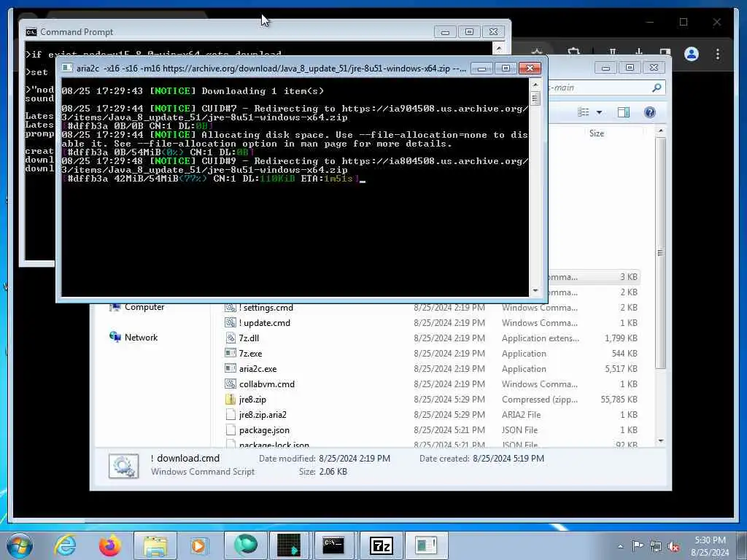Select Computer in the navigation pane
The width and height of the screenshot is (747, 560).
136,307
